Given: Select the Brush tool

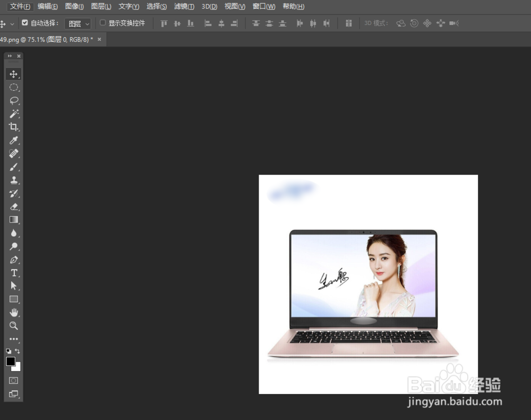Looking at the screenshot, I should 14,167.
